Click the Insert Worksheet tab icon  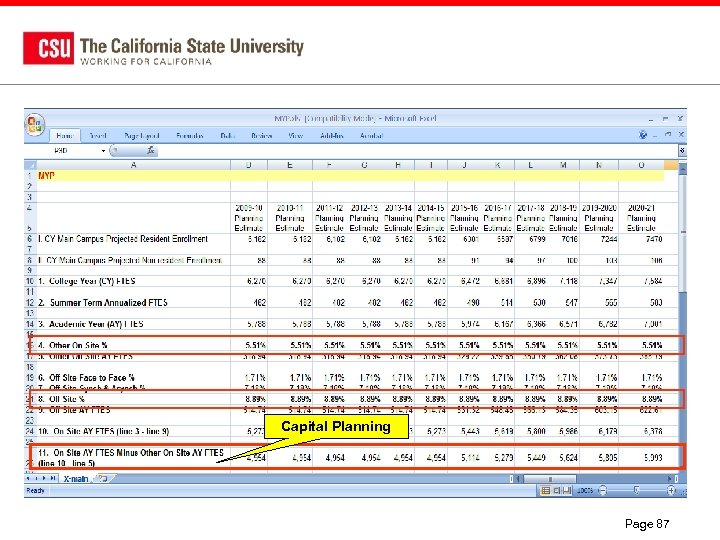(103, 478)
